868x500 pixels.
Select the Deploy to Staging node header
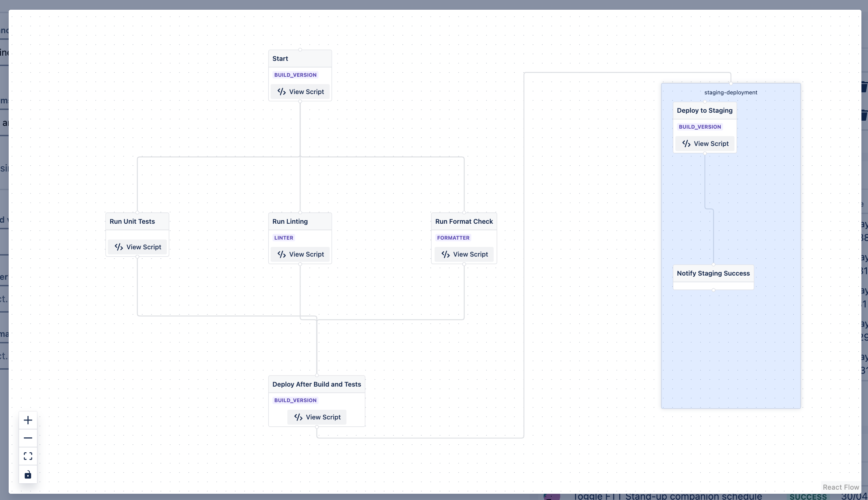click(x=704, y=110)
